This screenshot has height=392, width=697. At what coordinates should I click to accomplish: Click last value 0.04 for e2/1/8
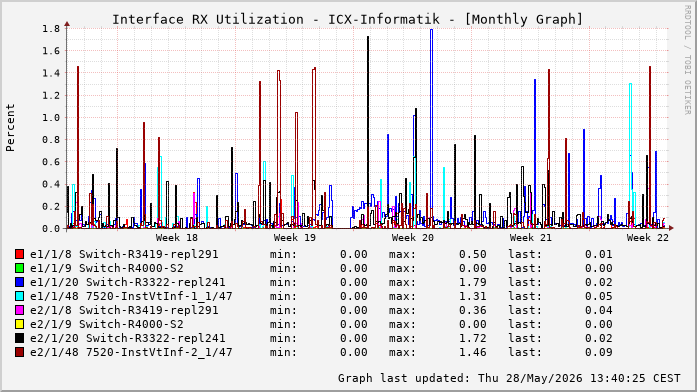[x=598, y=310]
